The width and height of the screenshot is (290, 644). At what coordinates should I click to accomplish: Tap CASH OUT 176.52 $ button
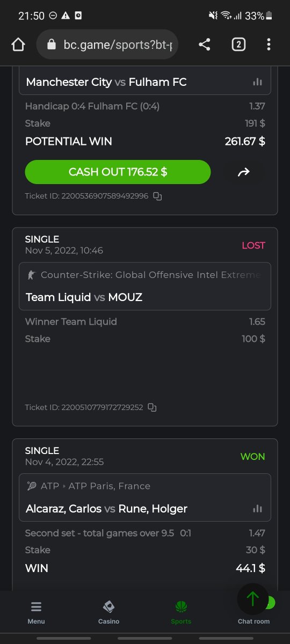tap(118, 172)
